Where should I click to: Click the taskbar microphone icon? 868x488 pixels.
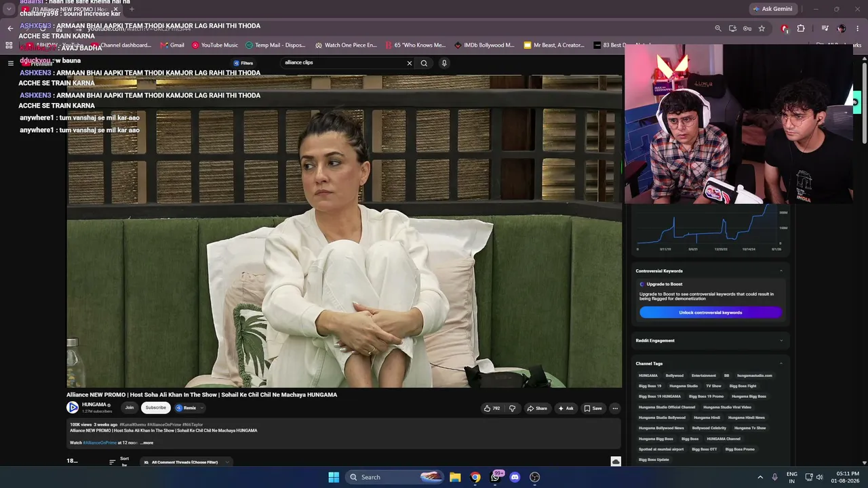(x=776, y=477)
